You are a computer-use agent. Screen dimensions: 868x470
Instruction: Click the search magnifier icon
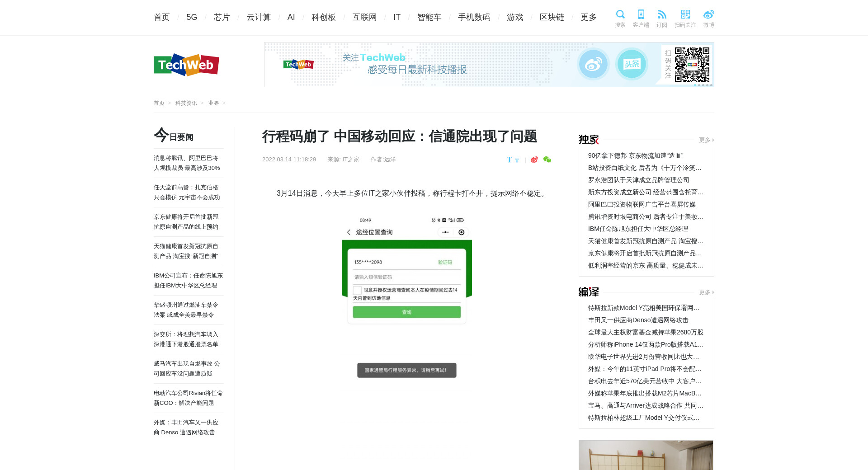(x=620, y=15)
